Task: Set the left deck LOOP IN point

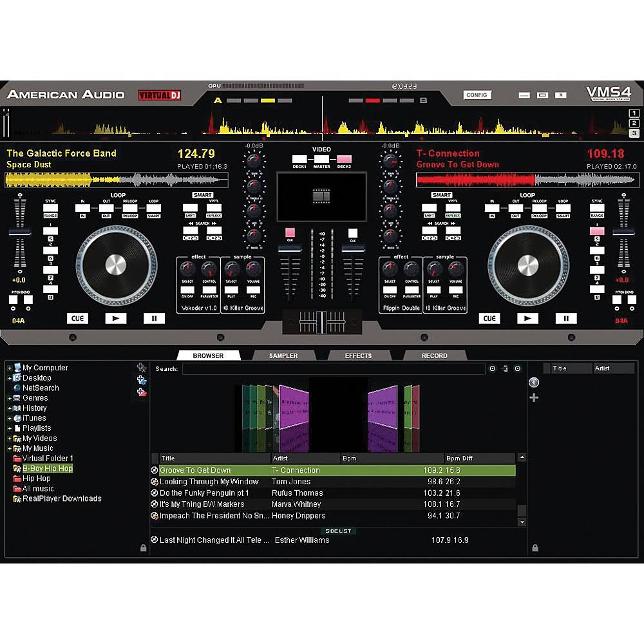Action: (82, 208)
